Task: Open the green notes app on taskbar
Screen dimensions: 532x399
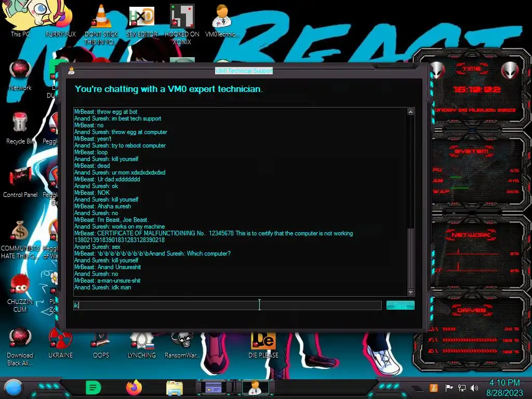Action: tap(94, 388)
